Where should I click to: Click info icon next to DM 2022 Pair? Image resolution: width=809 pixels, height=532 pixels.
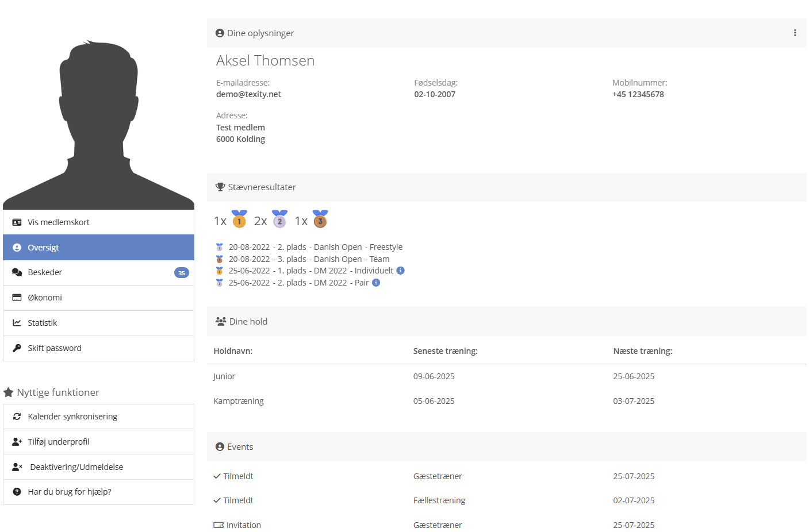tap(376, 283)
